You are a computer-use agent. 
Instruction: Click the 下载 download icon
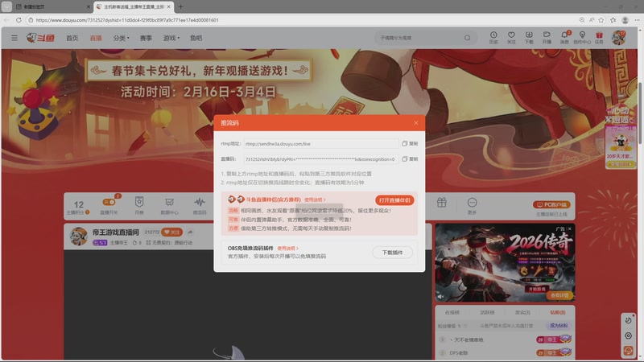coord(529,37)
